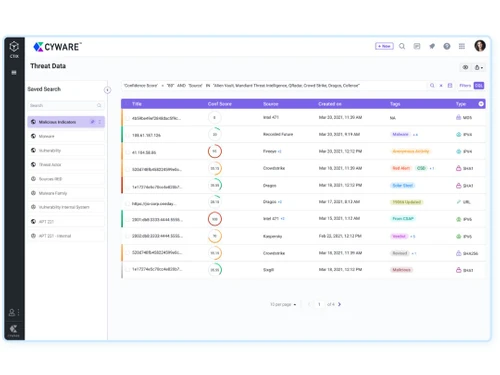Sort by Created on column header
Viewport: 500px width, 375px height.
(330, 104)
